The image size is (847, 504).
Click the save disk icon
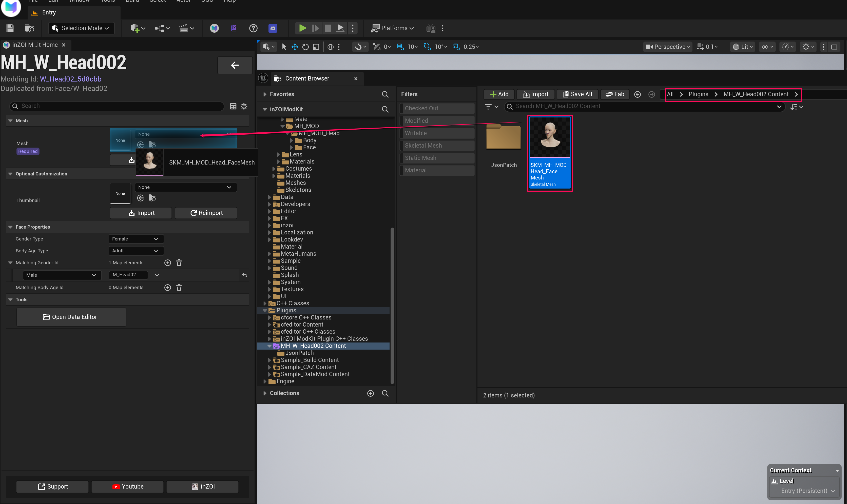pos(10,28)
